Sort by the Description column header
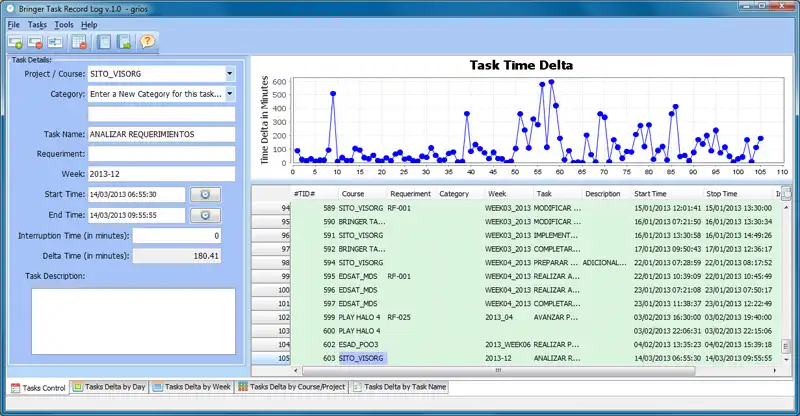The width and height of the screenshot is (800, 416). click(606, 194)
